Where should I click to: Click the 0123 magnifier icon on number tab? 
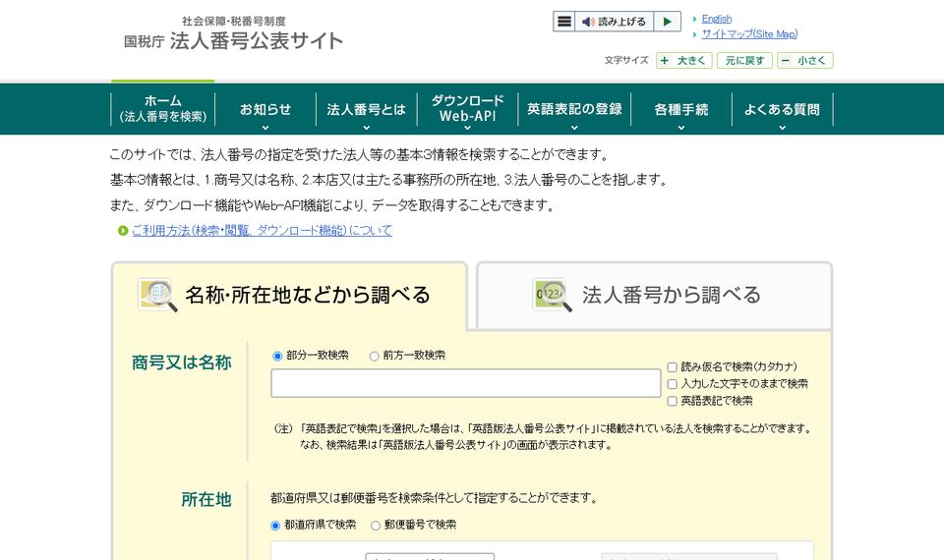[x=552, y=295]
